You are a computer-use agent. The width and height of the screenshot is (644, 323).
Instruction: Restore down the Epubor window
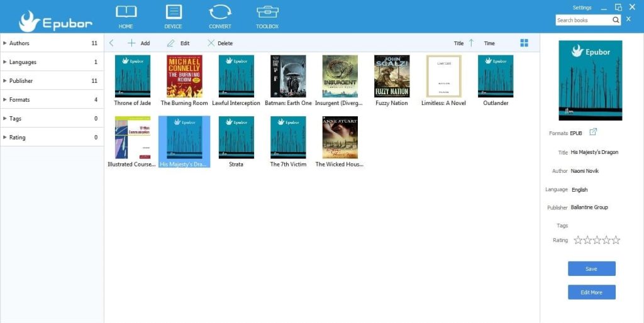pos(618,8)
